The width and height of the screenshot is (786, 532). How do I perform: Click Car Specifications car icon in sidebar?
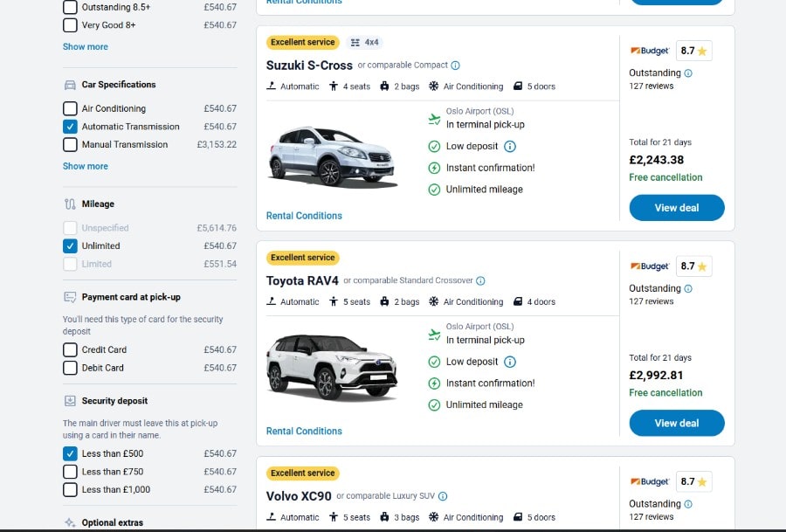pyautogui.click(x=70, y=85)
